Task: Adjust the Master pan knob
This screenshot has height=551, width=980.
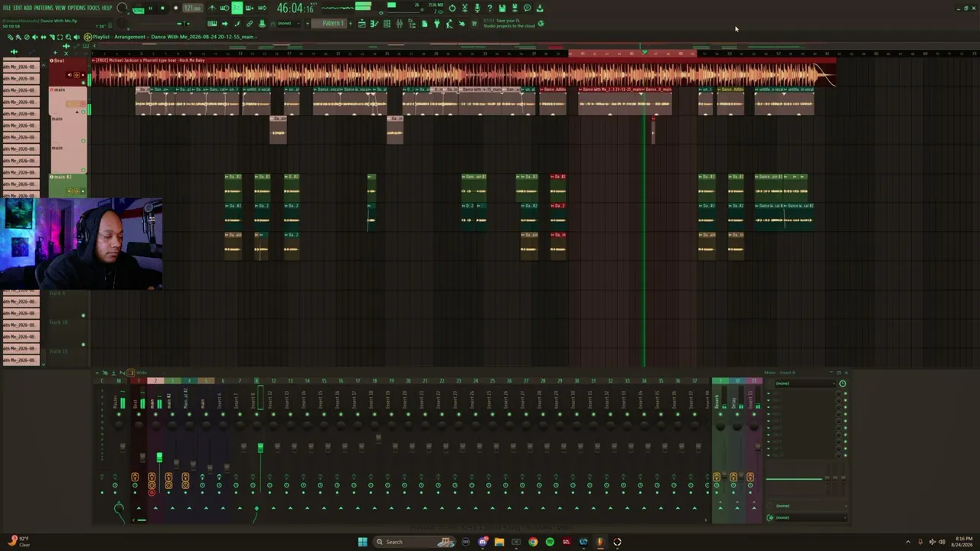Action: pyautogui.click(x=119, y=425)
